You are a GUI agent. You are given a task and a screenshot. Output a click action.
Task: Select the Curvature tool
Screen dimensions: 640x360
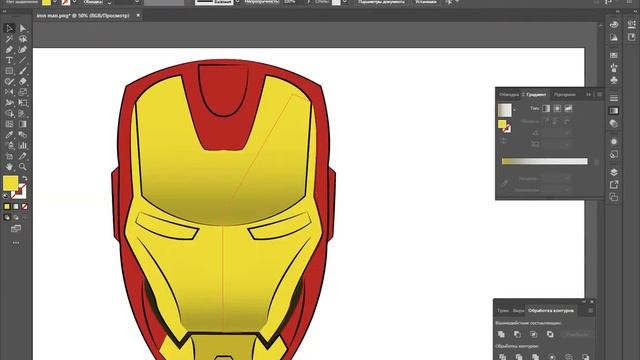pos(23,50)
